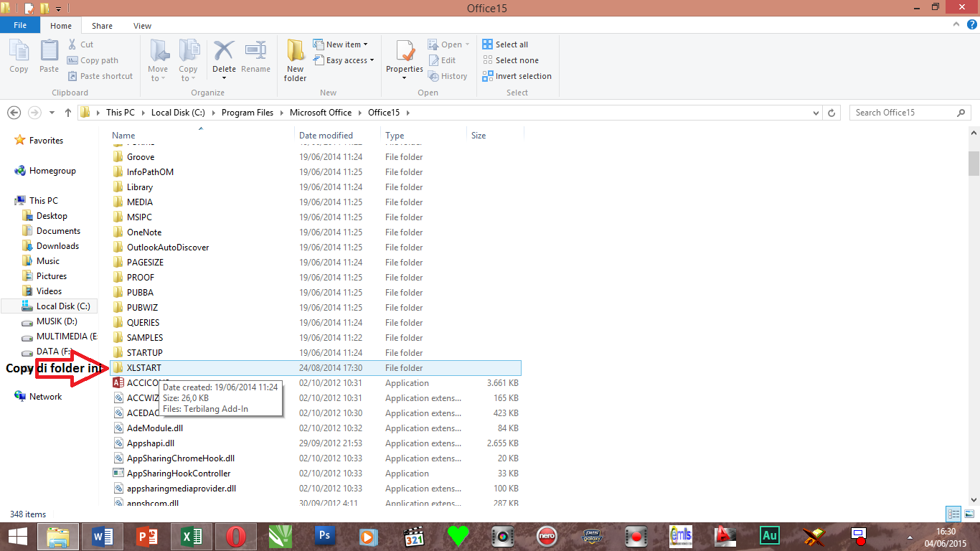
Task: Open Word from the taskbar
Action: coord(102,537)
